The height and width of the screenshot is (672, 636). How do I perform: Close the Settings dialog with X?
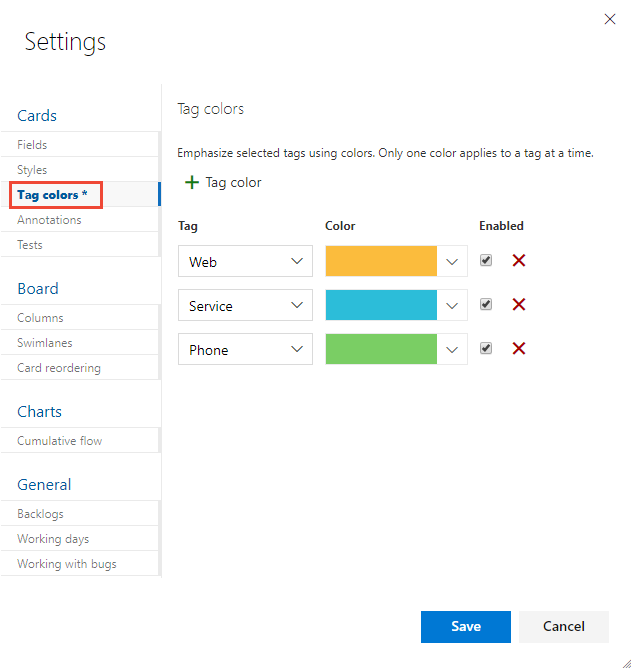click(x=609, y=19)
